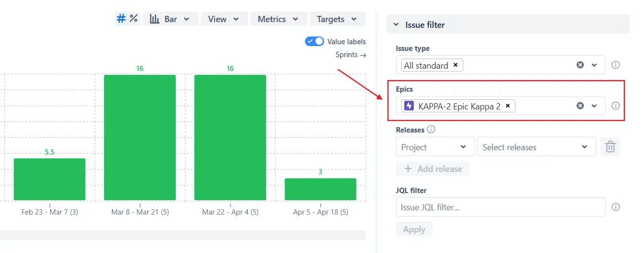This screenshot has width=644, height=253.
Task: Clear all values in Epics field
Action: click(580, 106)
